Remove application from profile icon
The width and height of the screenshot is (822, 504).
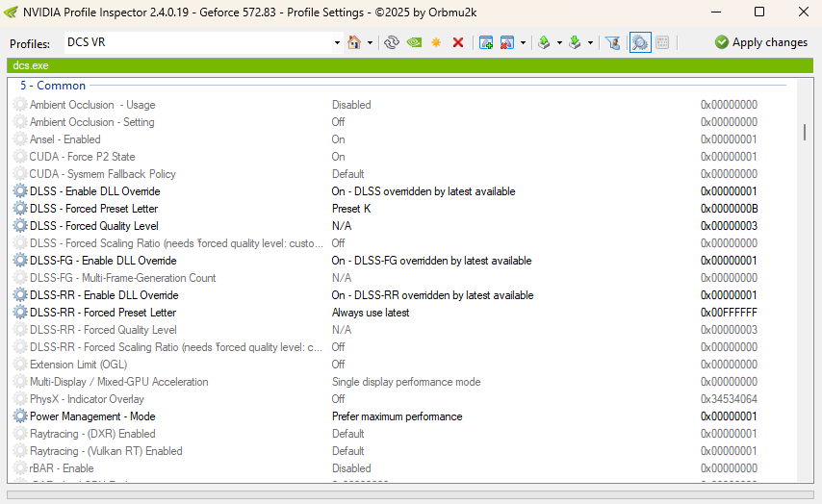click(x=507, y=42)
